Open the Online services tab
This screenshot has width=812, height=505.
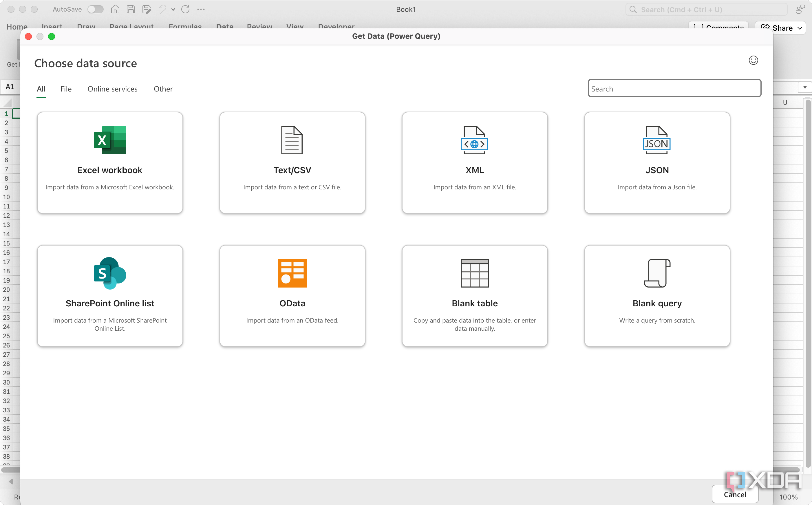[113, 89]
